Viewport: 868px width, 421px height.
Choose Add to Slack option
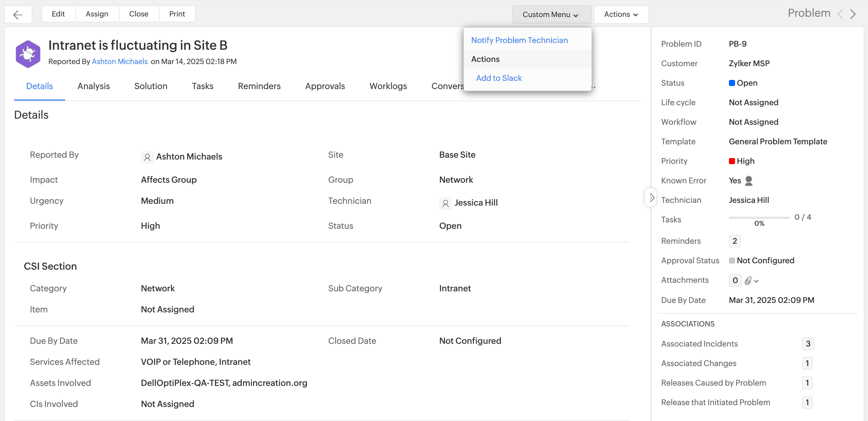(499, 78)
